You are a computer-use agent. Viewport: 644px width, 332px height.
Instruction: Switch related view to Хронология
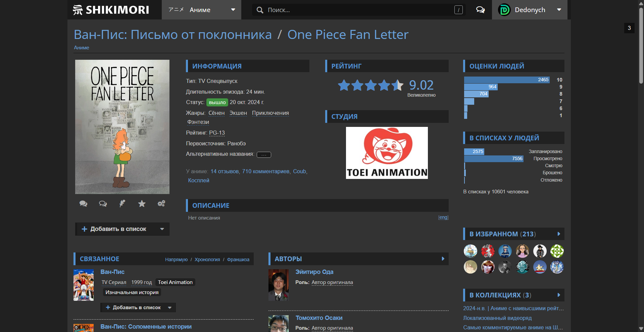pos(207,259)
